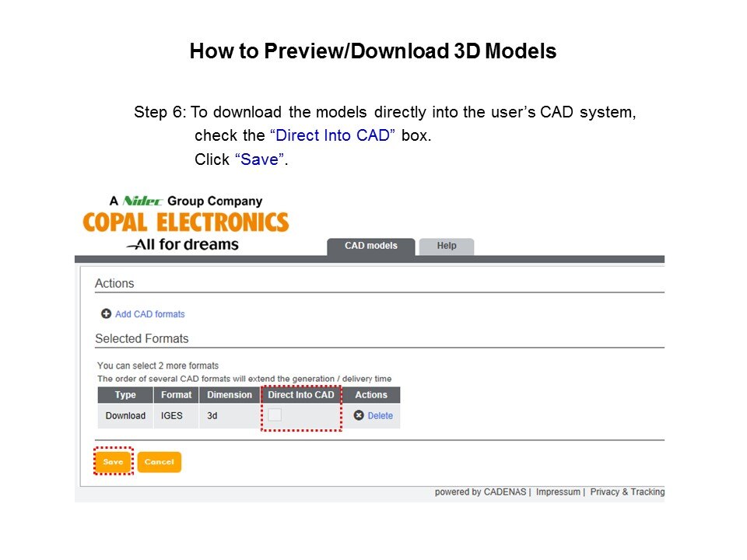Switch to the CAD models tab

pyautogui.click(x=370, y=246)
